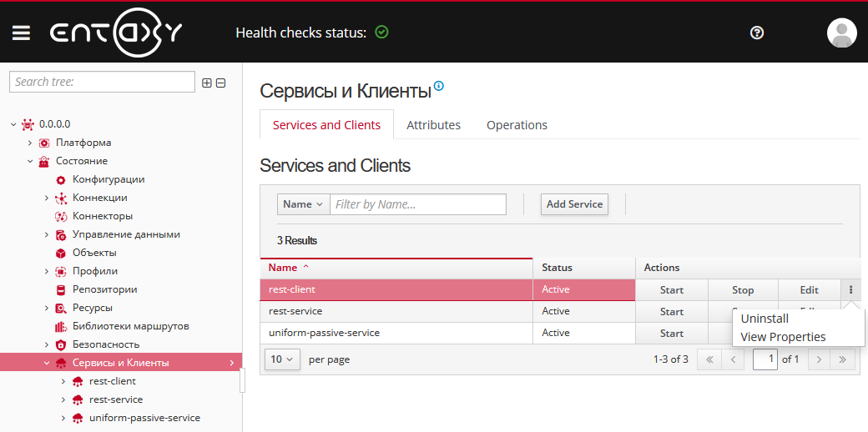Open the 10 per page dropdown
Viewport: 868px width, 432px height.
pyautogui.click(x=282, y=359)
